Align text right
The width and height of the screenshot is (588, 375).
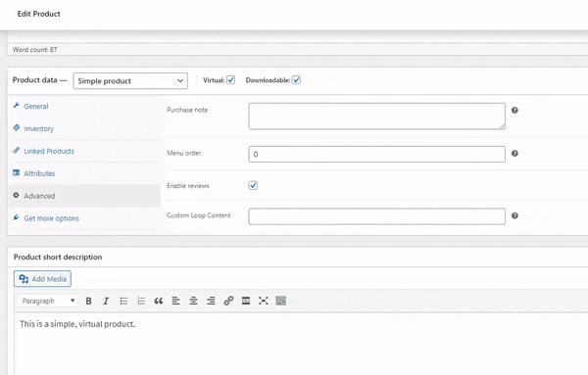click(x=211, y=301)
